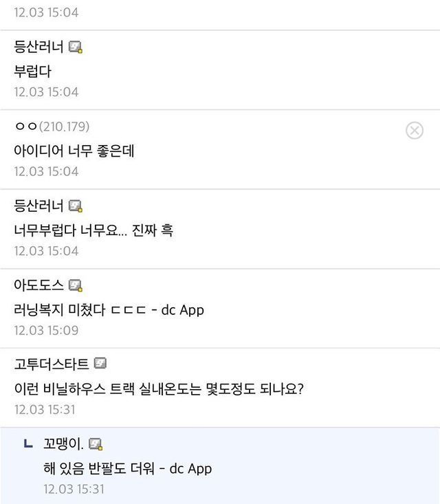Click the reply text '해 있음 반팔도 더워'
This screenshot has width=440, height=504.
point(127,468)
